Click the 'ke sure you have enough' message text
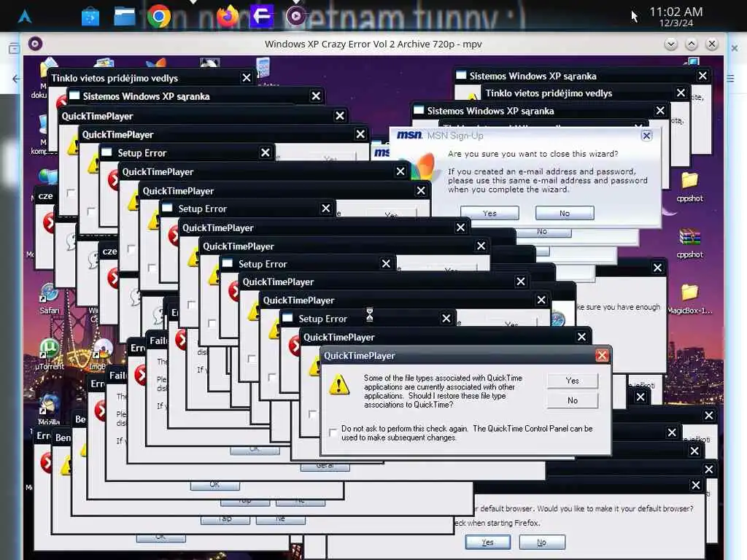This screenshot has width=747, height=560. (619, 307)
